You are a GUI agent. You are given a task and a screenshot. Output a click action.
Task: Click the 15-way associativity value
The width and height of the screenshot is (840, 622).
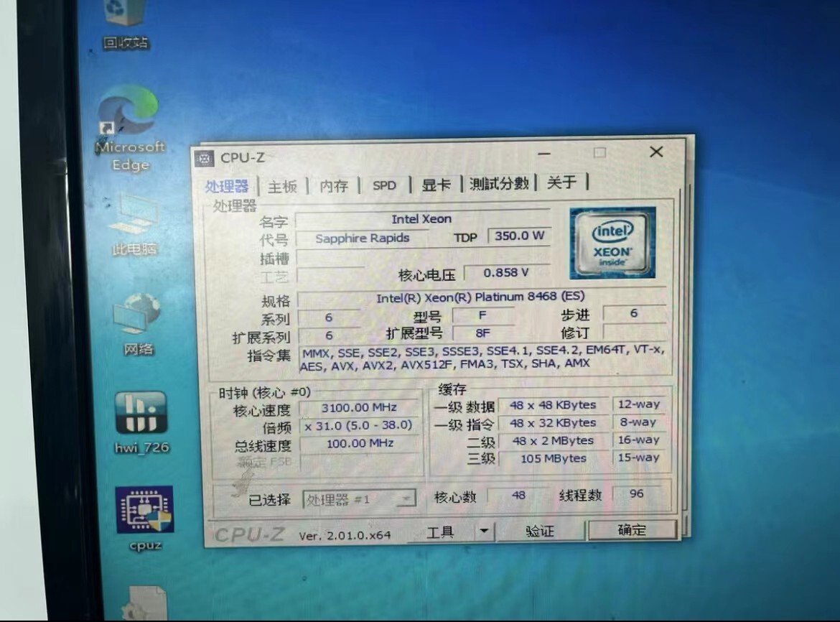[x=639, y=458]
